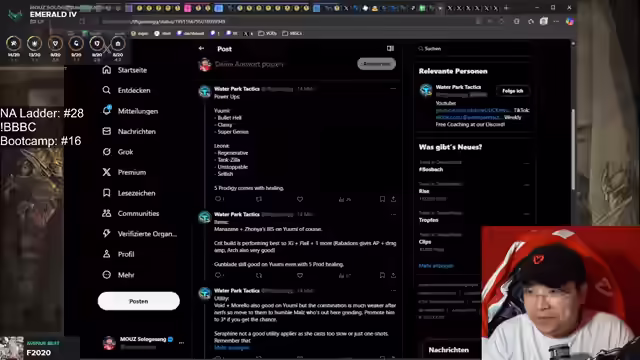The height and width of the screenshot is (360, 640).
Task: Open Startseite home in the X sidebar
Action: 124,70
